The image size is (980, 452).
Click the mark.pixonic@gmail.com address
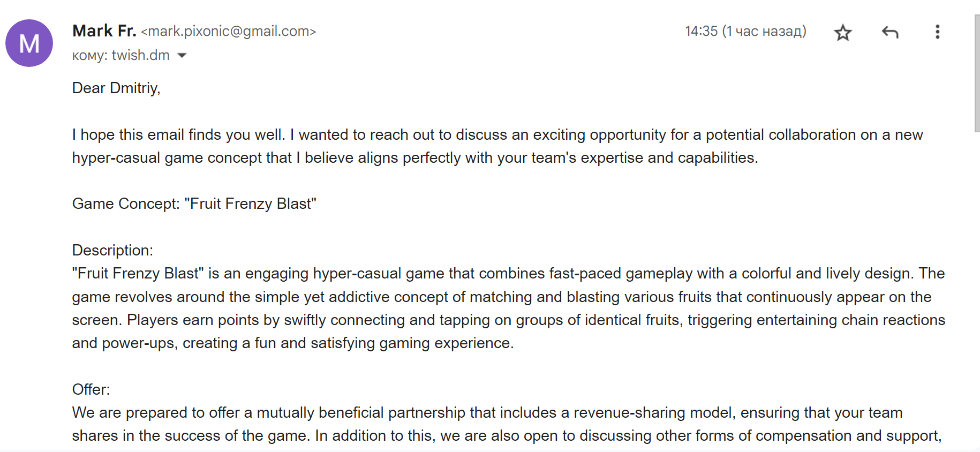tap(229, 32)
